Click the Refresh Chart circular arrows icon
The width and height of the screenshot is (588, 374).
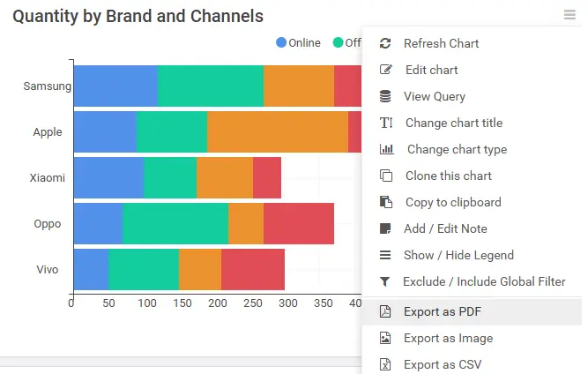[385, 43]
